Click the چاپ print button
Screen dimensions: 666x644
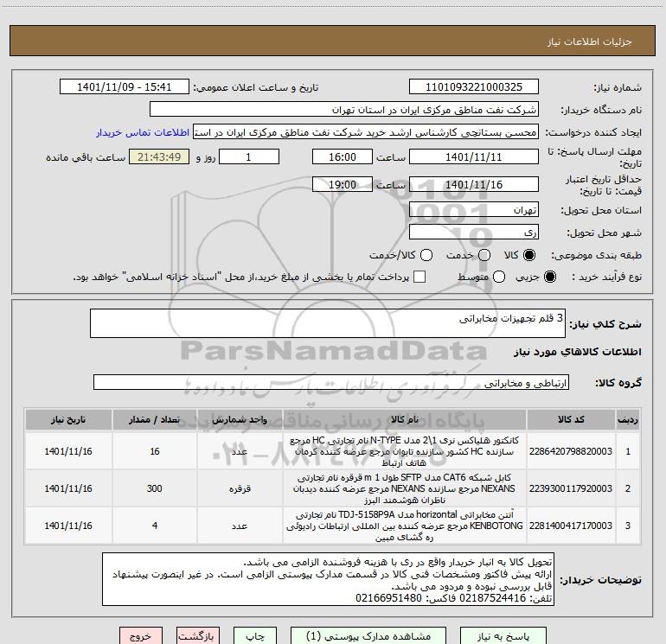tap(255, 636)
